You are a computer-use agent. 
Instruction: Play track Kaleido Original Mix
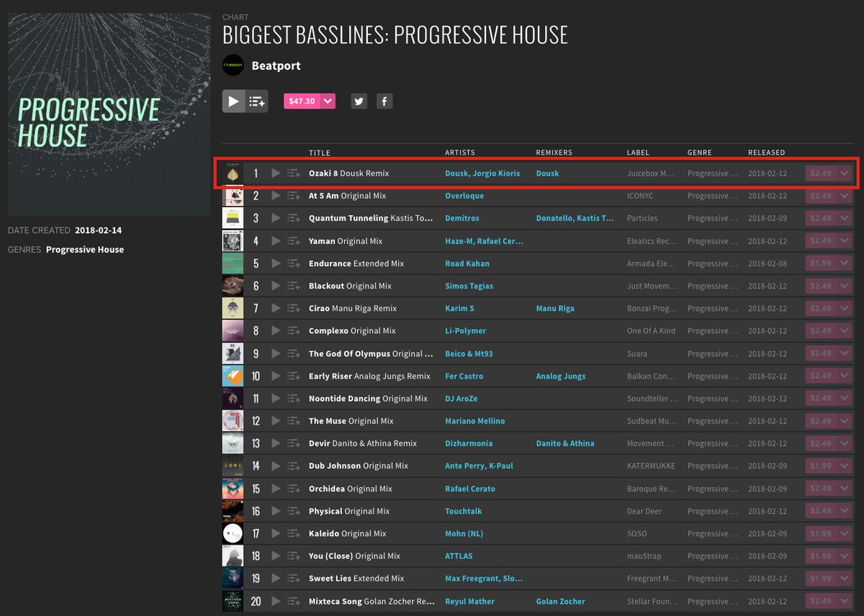click(276, 533)
